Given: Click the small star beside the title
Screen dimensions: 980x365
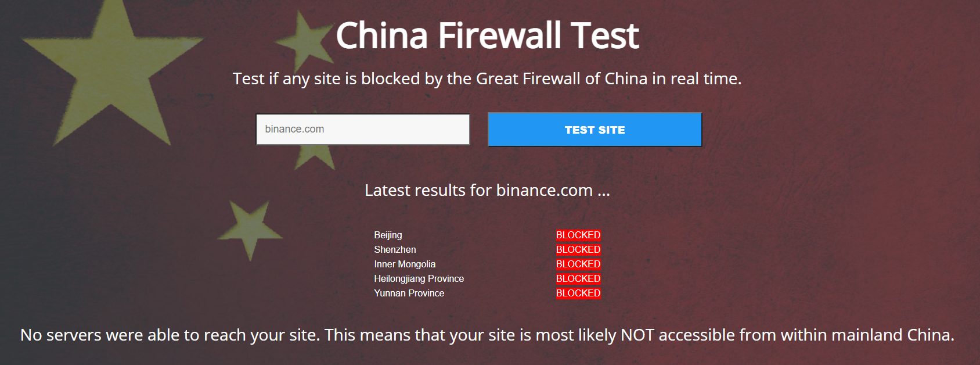Looking at the screenshot, I should point(305,42).
